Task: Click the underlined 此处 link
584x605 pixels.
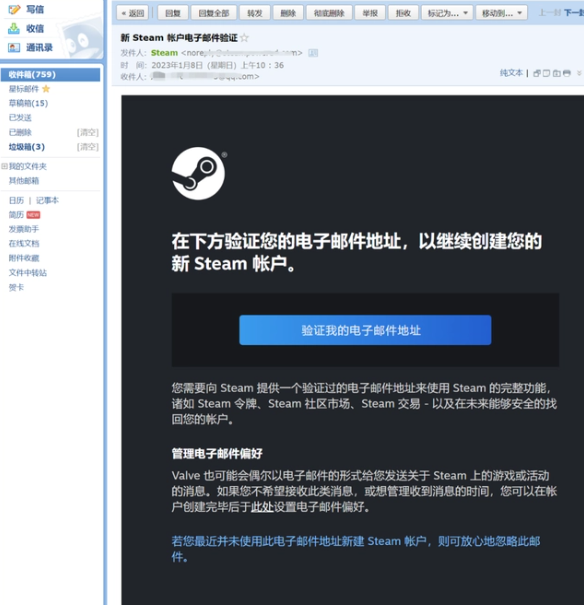Action: [262, 507]
